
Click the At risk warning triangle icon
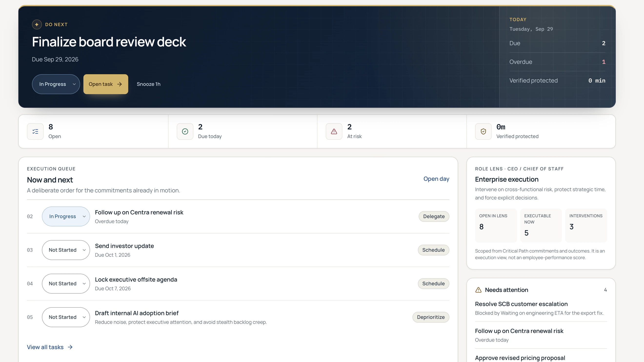tap(334, 131)
